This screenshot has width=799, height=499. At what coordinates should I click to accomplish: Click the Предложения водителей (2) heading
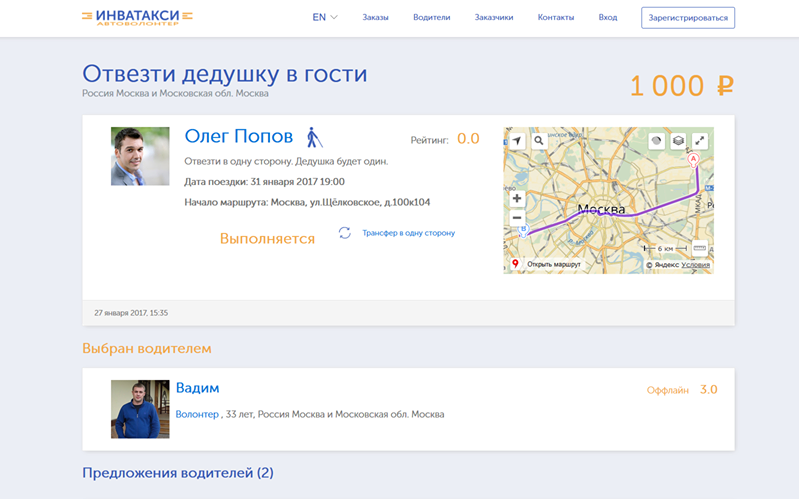click(178, 473)
